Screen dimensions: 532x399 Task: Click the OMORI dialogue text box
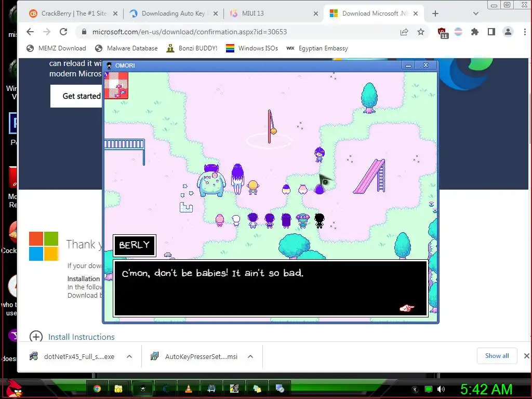[x=270, y=288]
